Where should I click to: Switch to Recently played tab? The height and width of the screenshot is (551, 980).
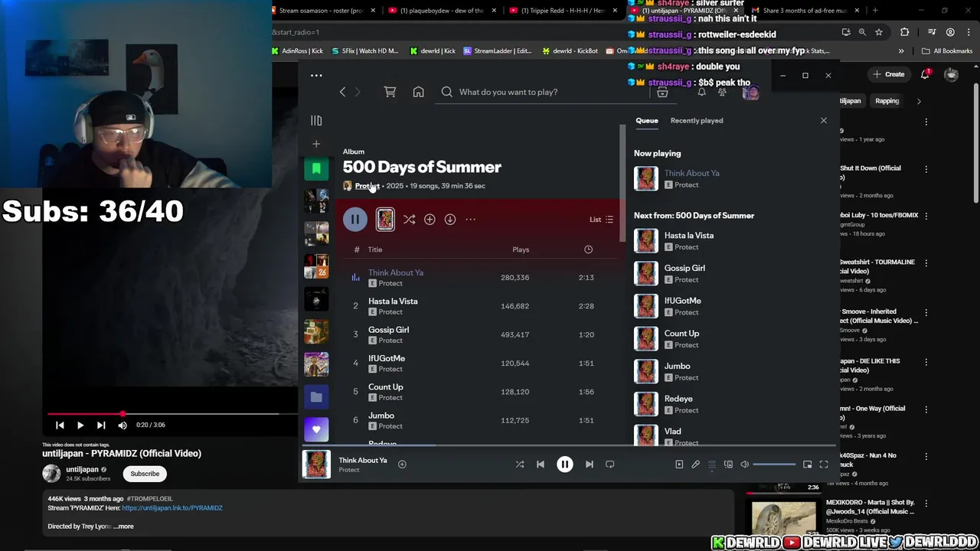point(697,120)
